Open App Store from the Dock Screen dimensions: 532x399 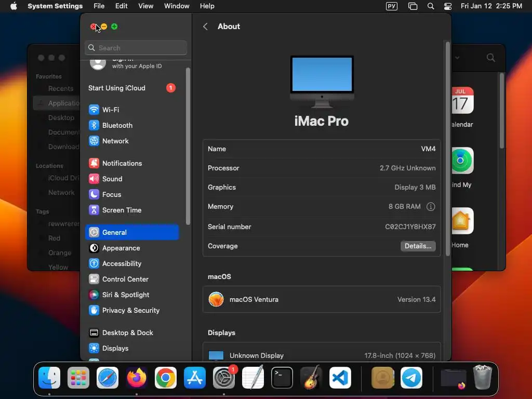pos(195,378)
